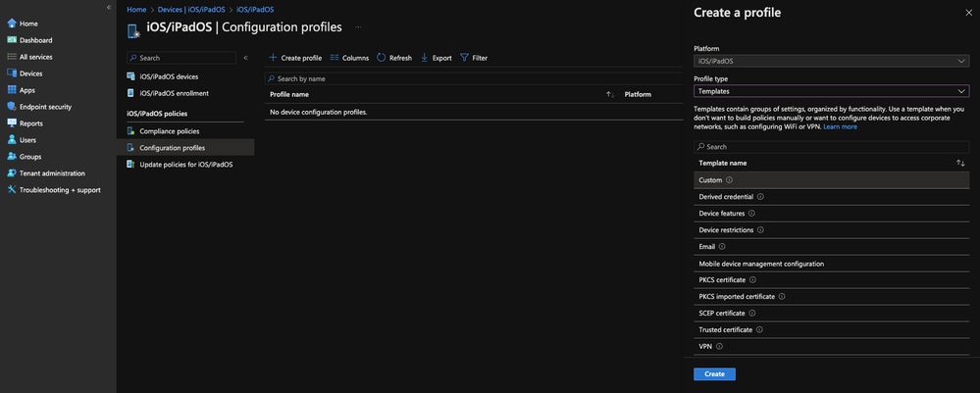Click the Endpoint security icon
The width and height of the screenshot is (980, 393).
coord(11,107)
